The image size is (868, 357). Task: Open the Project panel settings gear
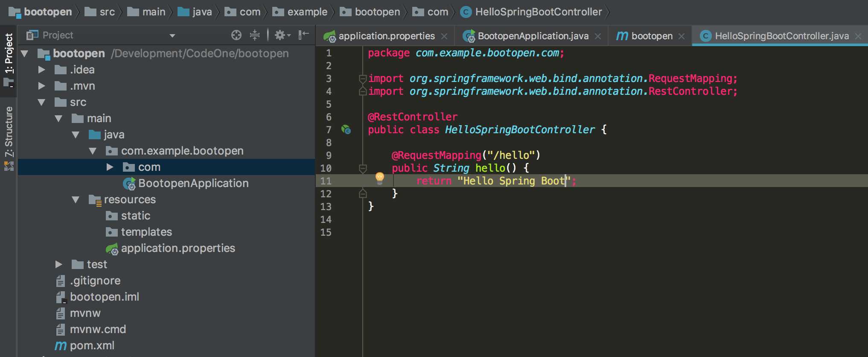282,35
